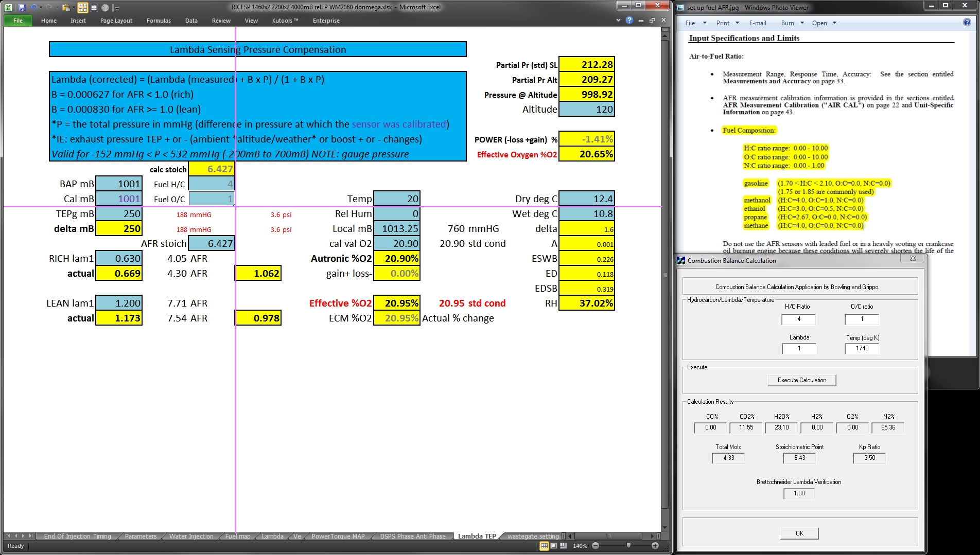Click OK in Combustion Balance Calculation dialog
Screen dimensions: 980x555
click(x=799, y=533)
